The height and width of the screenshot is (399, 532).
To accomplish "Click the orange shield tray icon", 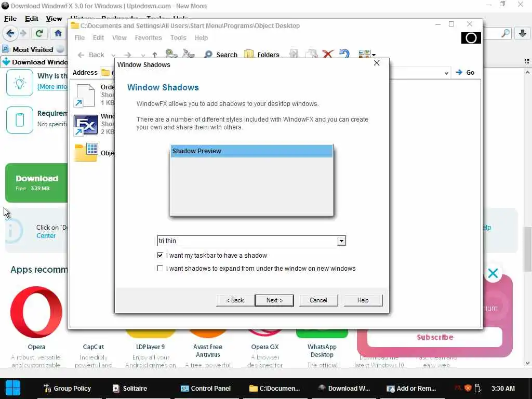I will pyautogui.click(x=468, y=388).
